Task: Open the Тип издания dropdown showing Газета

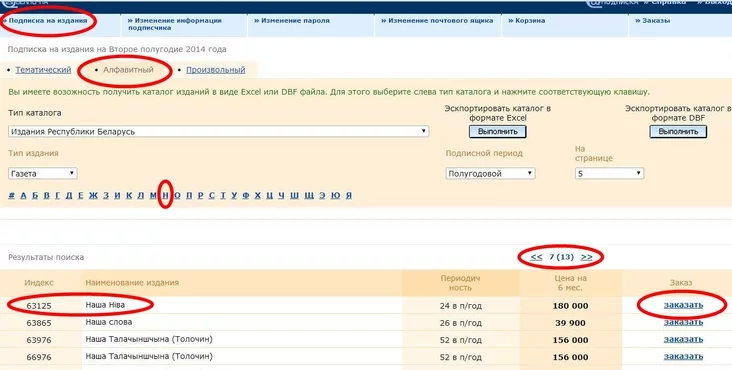Action: pos(42,174)
